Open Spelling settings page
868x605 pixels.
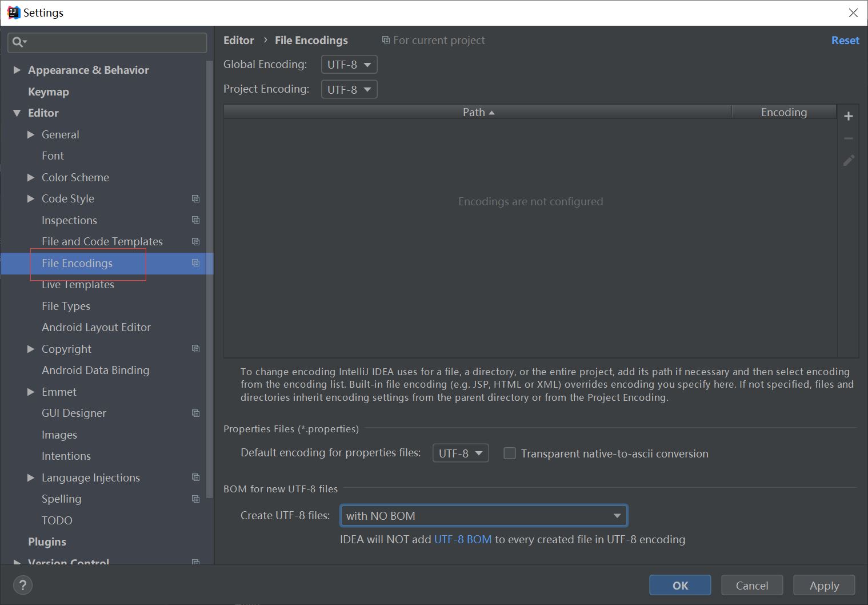click(x=61, y=499)
